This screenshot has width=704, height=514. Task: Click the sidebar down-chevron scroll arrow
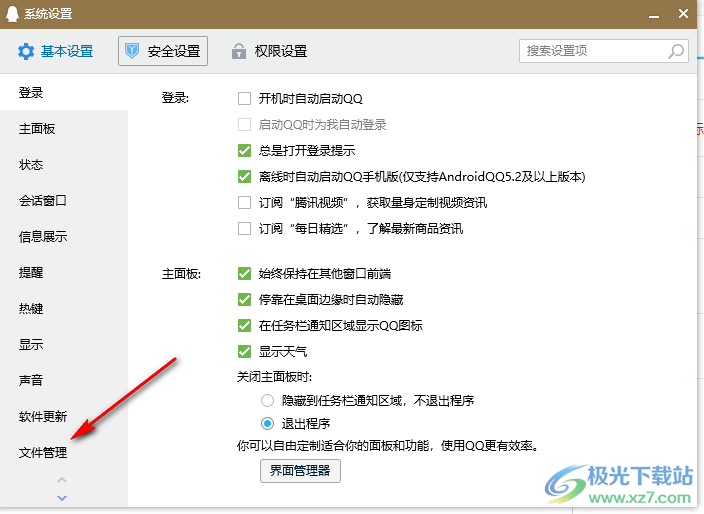tap(62, 498)
